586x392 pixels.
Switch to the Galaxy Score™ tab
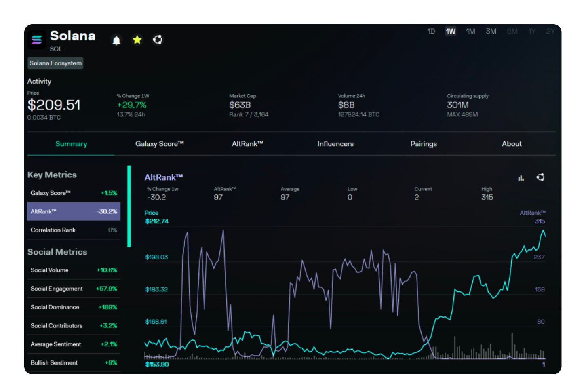click(159, 144)
